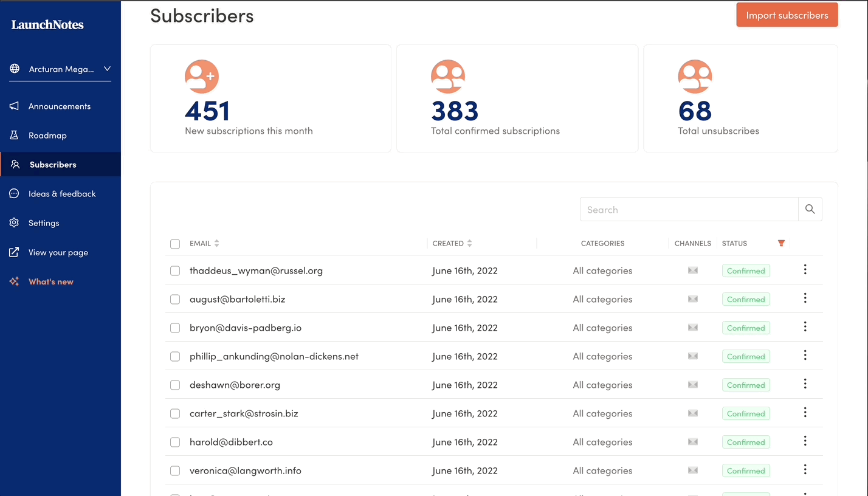This screenshot has width=868, height=496.
Task: Open the What's new sidebar item
Action: tap(51, 281)
